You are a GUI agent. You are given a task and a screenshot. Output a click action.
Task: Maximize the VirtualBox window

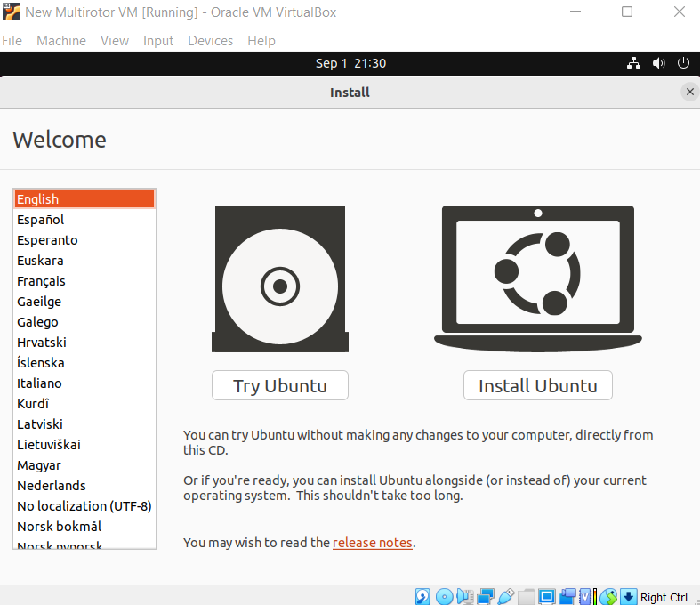[x=627, y=12]
